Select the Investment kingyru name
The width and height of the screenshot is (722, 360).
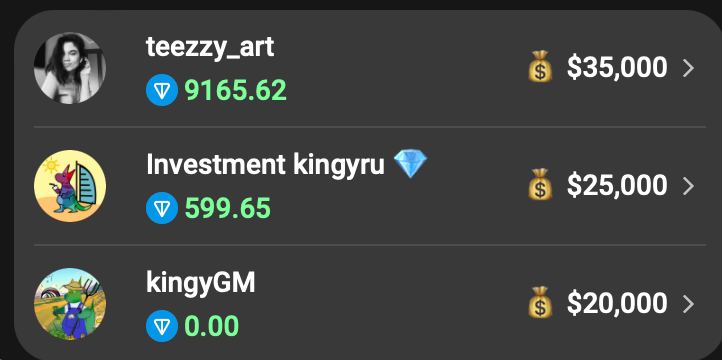point(265,164)
